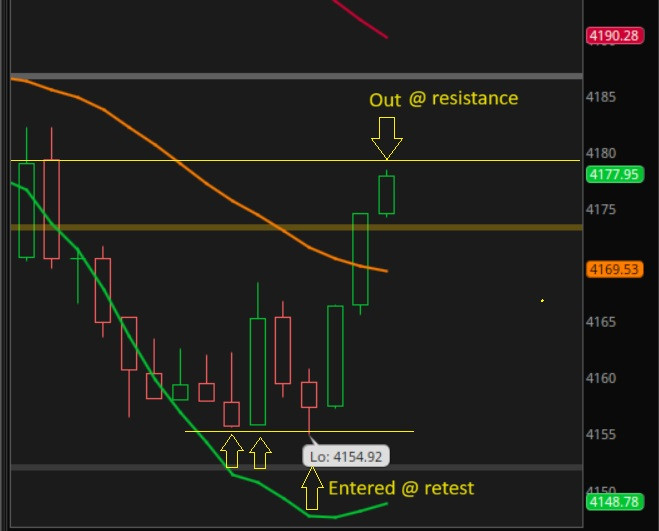Click the red 4190.28 price label

click(x=614, y=36)
